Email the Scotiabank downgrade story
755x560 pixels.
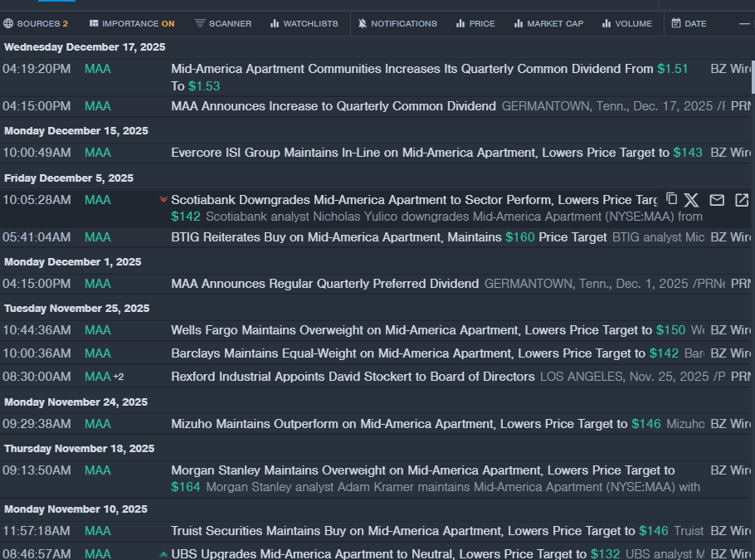coord(717,200)
